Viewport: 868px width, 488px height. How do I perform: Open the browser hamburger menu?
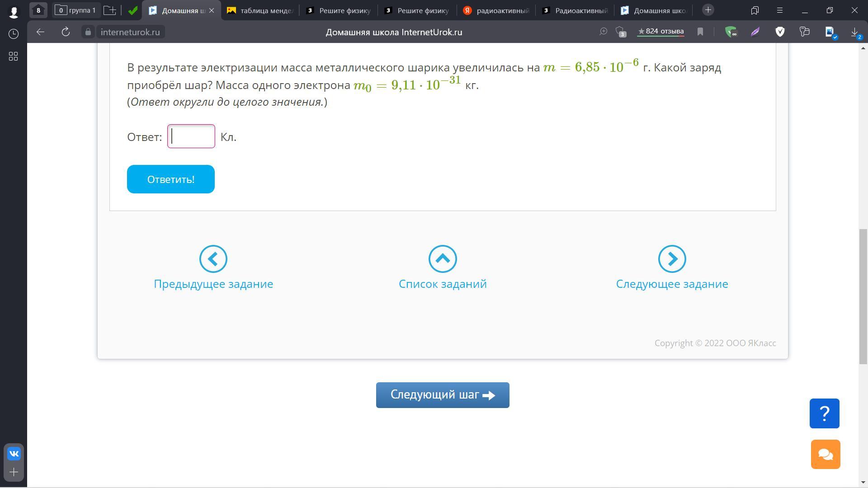779,10
